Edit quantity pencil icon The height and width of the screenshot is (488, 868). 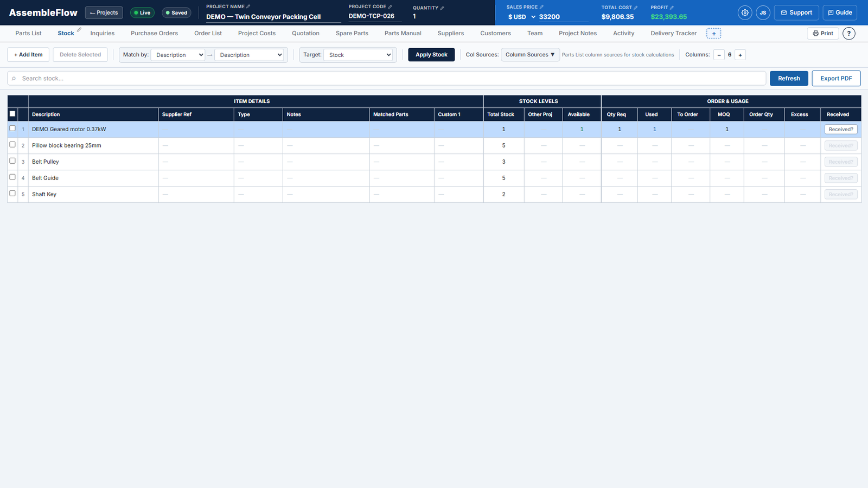pos(442,8)
